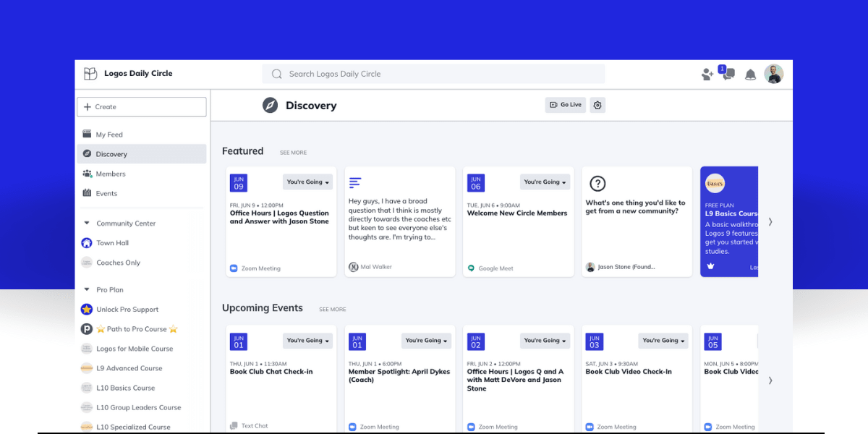Open You're Going dropdown on Jun 06 card

(545, 182)
